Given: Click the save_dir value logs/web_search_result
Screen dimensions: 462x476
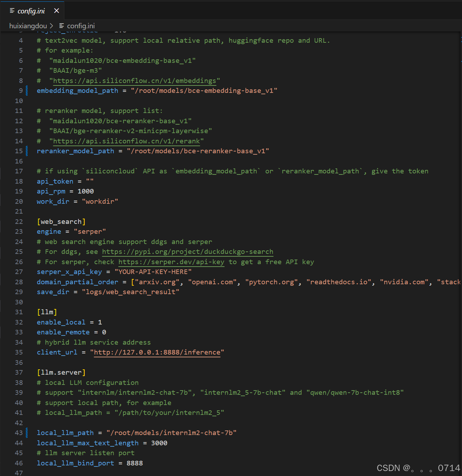Looking at the screenshot, I should coord(131,292).
